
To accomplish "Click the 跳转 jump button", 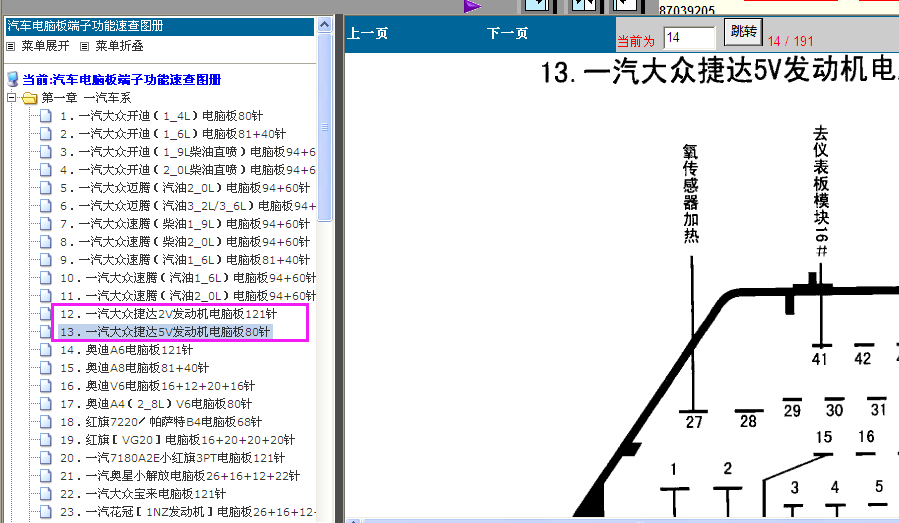I will coord(743,31).
